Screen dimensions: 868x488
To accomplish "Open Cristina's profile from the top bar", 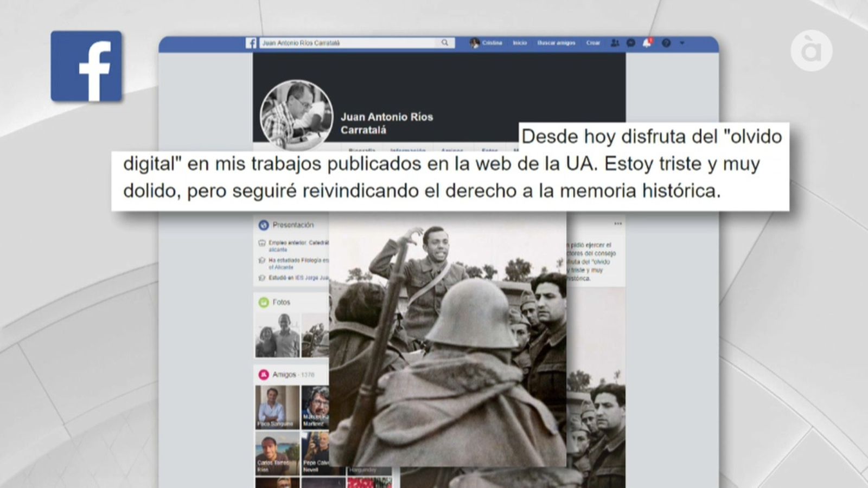I will click(486, 43).
